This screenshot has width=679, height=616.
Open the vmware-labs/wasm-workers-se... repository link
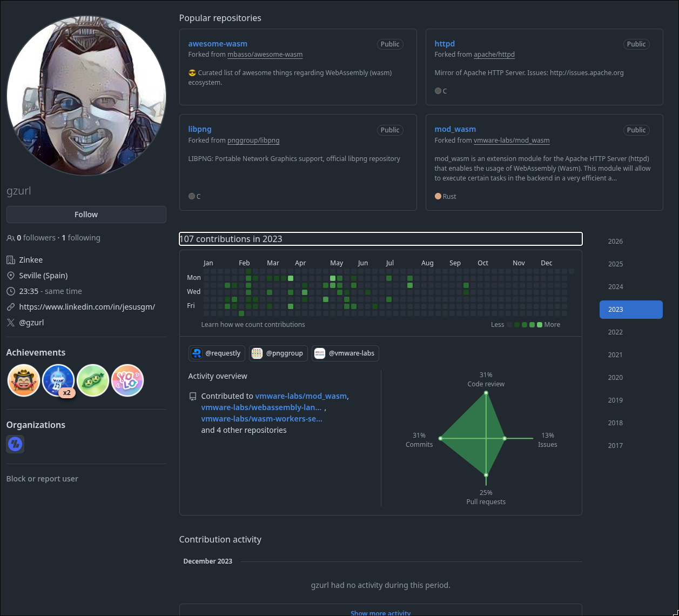click(261, 419)
